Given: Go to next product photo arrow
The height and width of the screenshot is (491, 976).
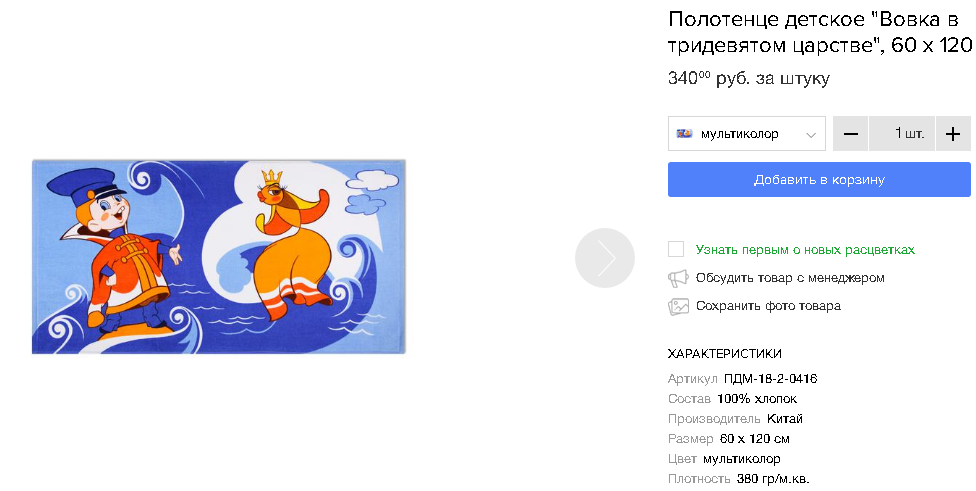Looking at the screenshot, I should (605, 258).
